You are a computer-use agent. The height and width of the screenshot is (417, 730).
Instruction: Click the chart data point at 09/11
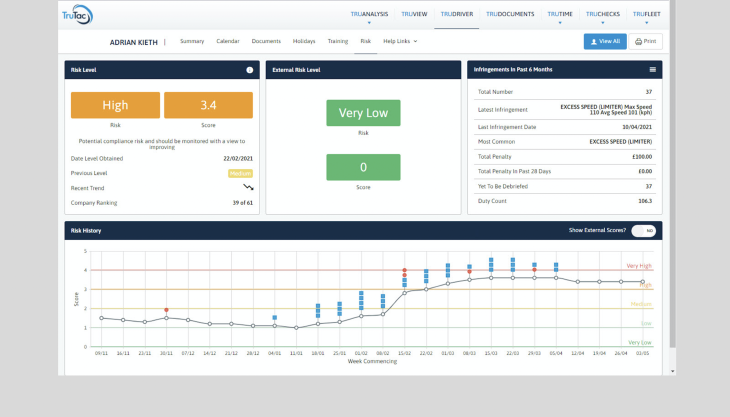pyautogui.click(x=101, y=318)
